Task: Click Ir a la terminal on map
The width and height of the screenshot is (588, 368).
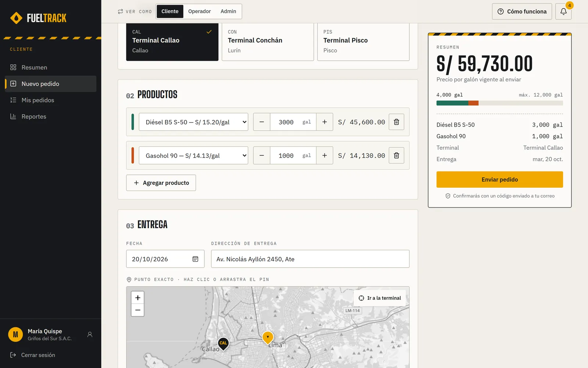Action: [380, 298]
